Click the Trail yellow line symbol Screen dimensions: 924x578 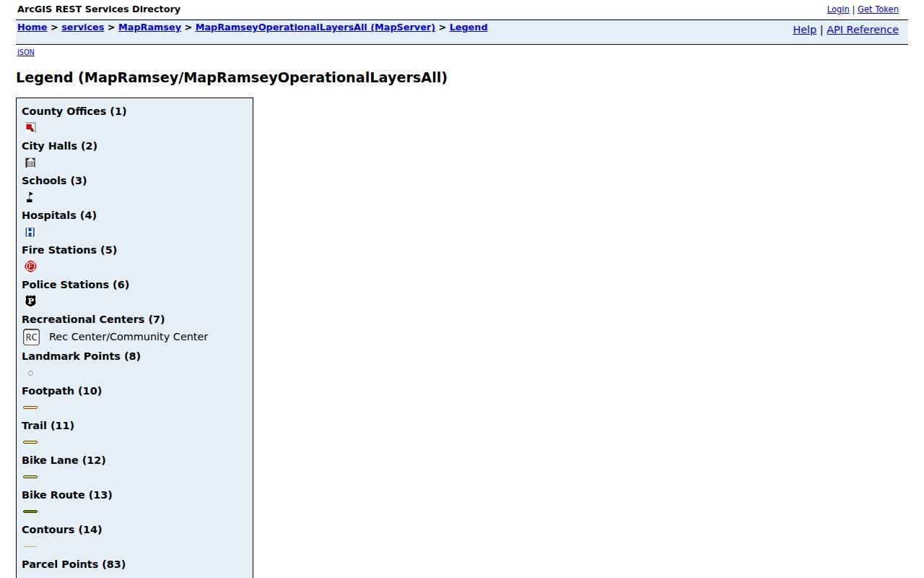(x=30, y=442)
